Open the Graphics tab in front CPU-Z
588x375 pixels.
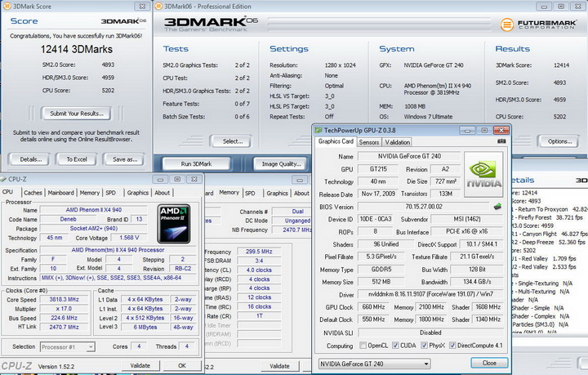coord(138,193)
